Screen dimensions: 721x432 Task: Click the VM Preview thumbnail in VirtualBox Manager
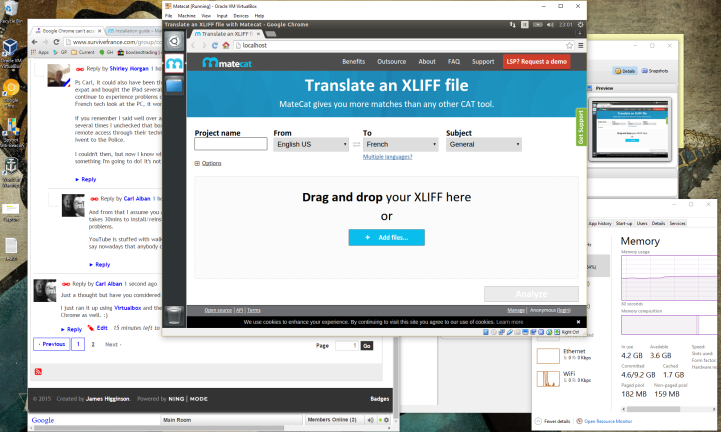[630, 129]
